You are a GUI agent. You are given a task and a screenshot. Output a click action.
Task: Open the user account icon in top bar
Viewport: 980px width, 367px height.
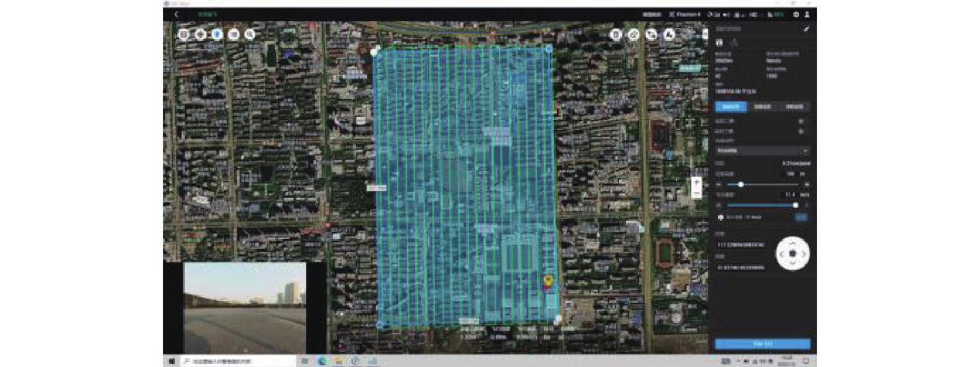tap(808, 14)
